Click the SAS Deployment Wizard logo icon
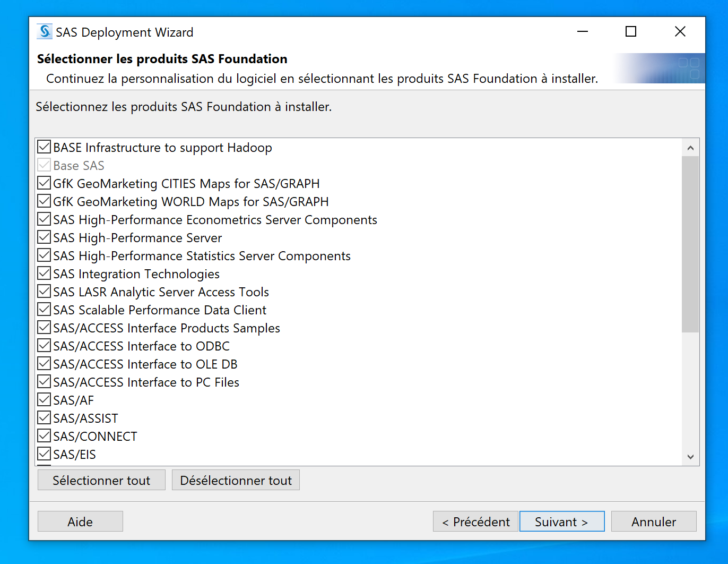 [x=45, y=32]
